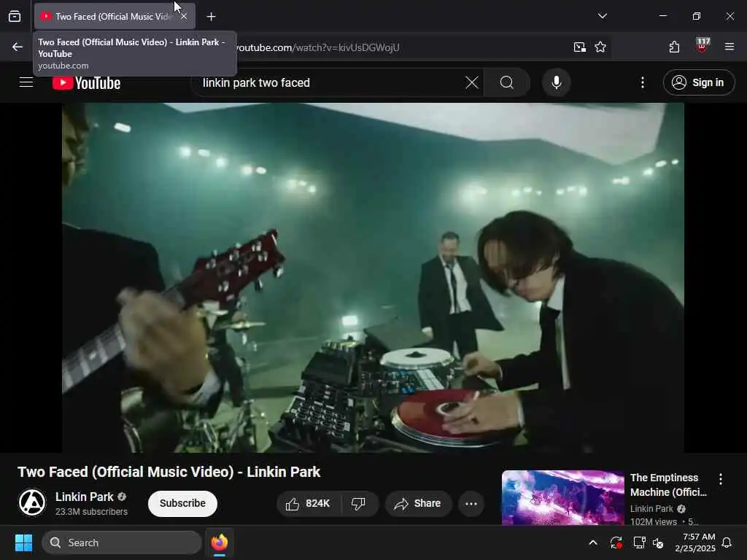This screenshot has width=747, height=560.
Task: Close the Two Faced YouTube tab
Action: tap(184, 17)
